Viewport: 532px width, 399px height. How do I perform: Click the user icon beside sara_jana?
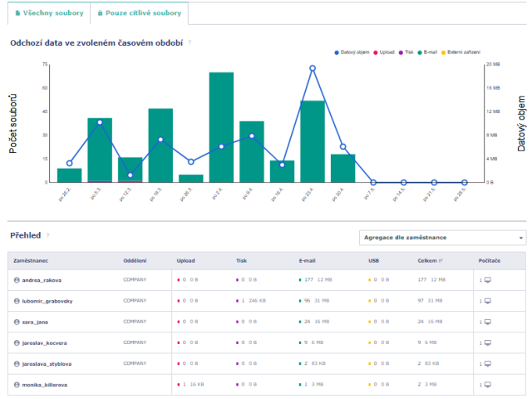pyautogui.click(x=17, y=322)
